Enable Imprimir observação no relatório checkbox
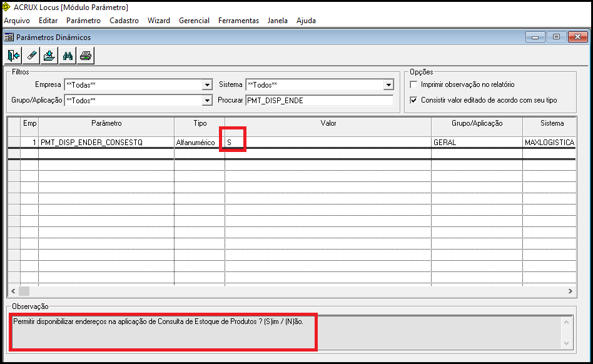 (413, 84)
